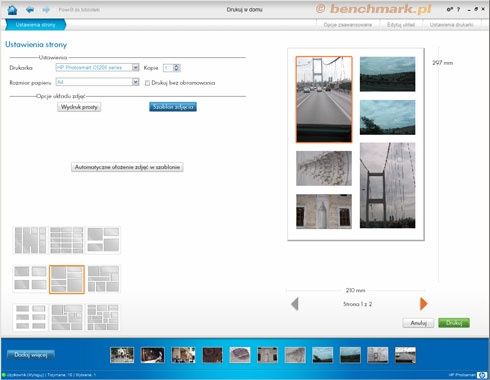Select the eighth filmstrip thumbnail, cloudy sky
The width and height of the screenshot is (490, 380).
[x=323, y=355]
